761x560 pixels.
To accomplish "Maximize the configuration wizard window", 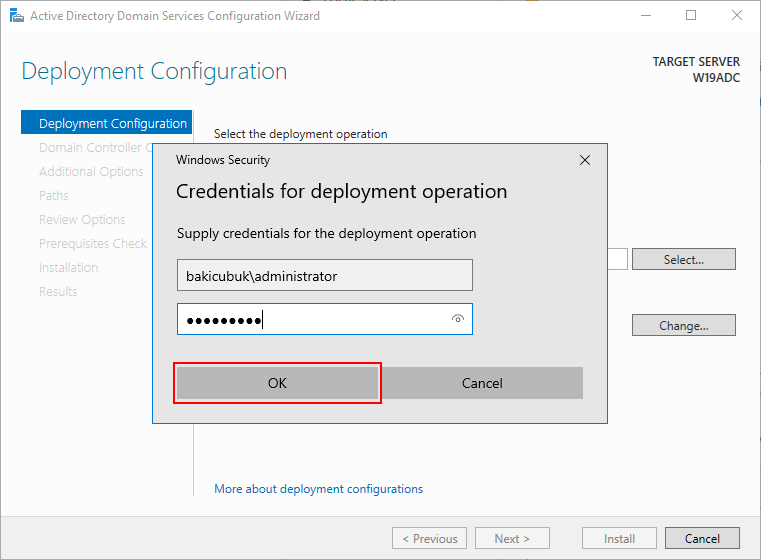I will coord(691,16).
